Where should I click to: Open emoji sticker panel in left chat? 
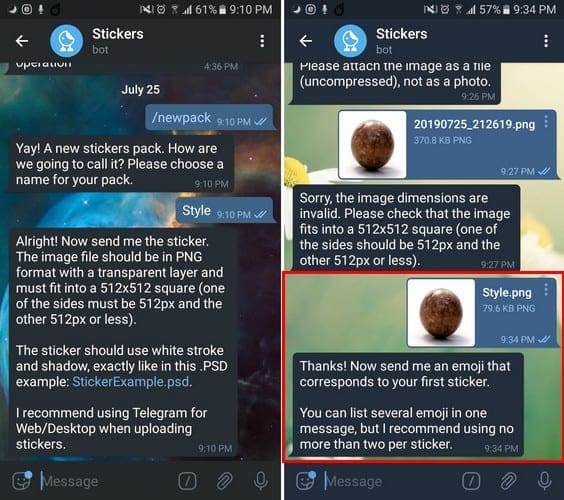(22, 481)
